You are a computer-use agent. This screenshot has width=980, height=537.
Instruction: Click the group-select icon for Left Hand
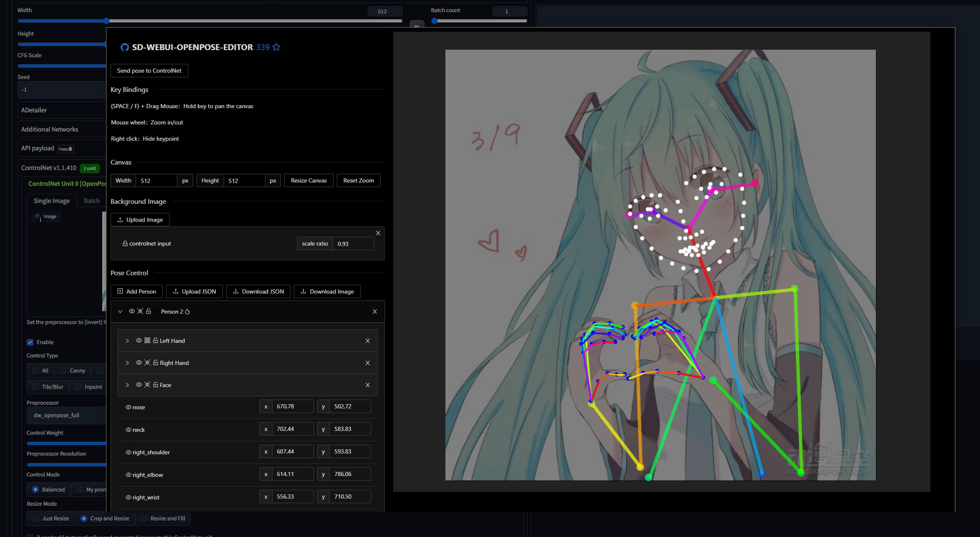147,341
